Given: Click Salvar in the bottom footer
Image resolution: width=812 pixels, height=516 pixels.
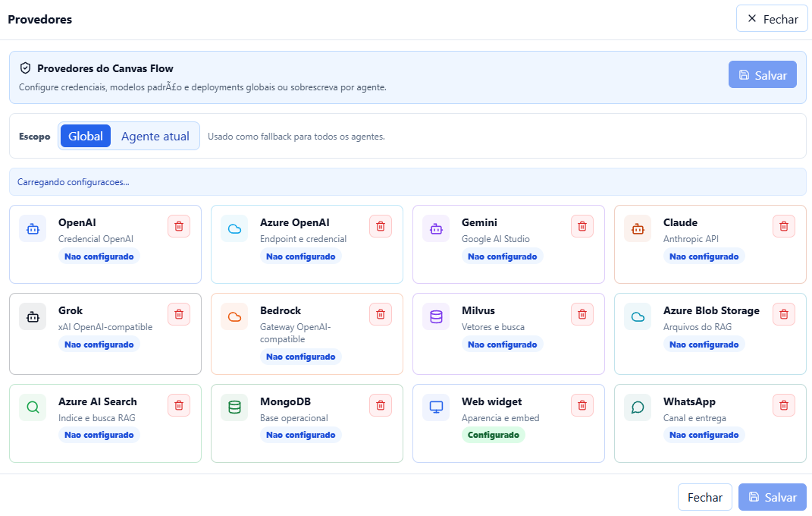Looking at the screenshot, I should [x=772, y=497].
